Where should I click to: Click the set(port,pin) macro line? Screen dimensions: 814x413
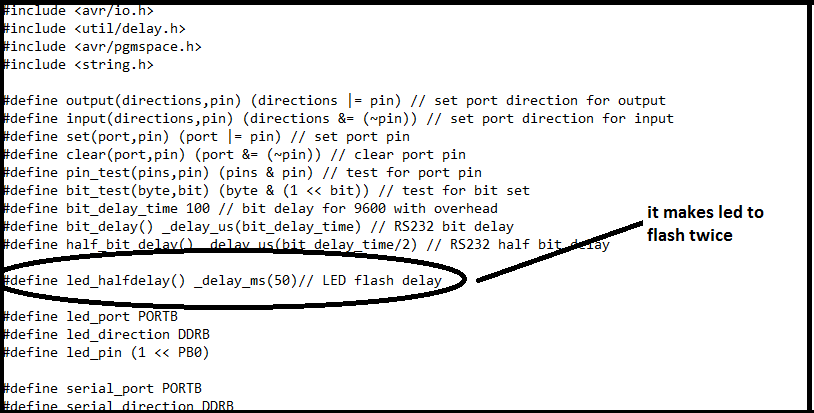207,137
